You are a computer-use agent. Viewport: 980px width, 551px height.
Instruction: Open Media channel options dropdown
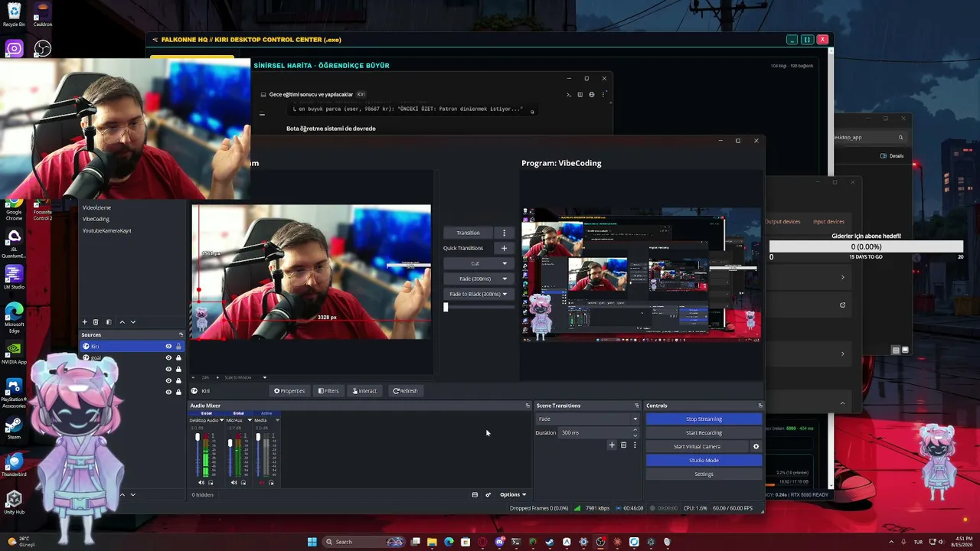click(x=277, y=420)
